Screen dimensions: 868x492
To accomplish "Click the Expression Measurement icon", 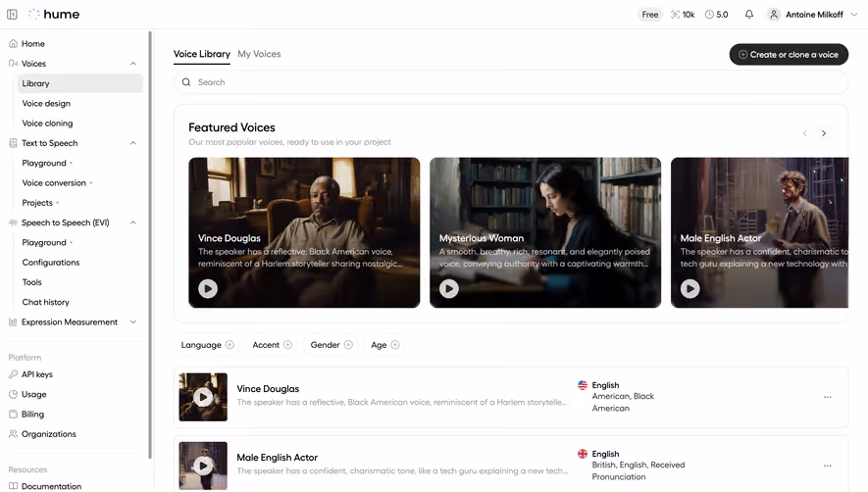I will (13, 322).
